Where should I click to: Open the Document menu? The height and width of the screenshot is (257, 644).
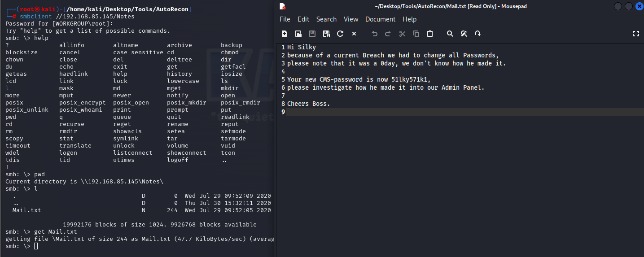click(x=380, y=19)
